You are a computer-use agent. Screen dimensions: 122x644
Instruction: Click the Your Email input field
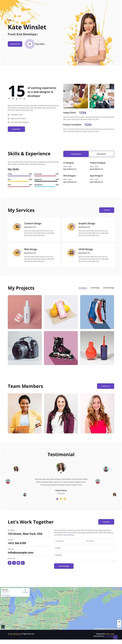99,541
